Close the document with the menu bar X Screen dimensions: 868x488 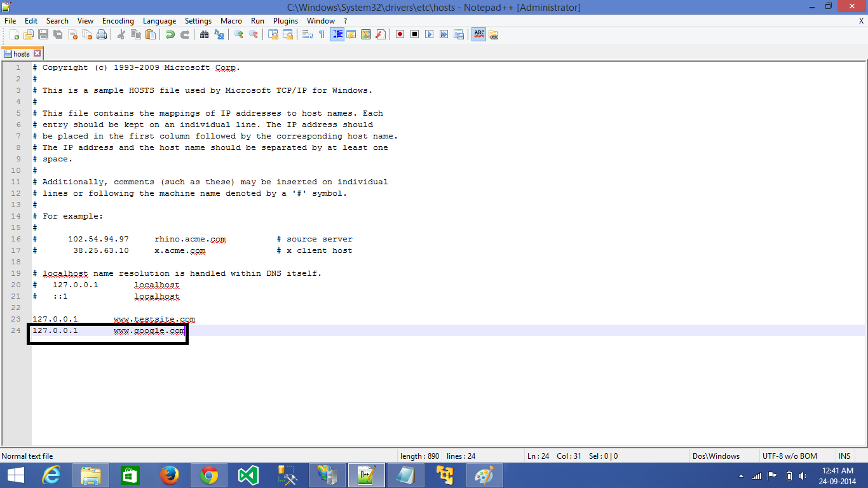click(x=861, y=21)
